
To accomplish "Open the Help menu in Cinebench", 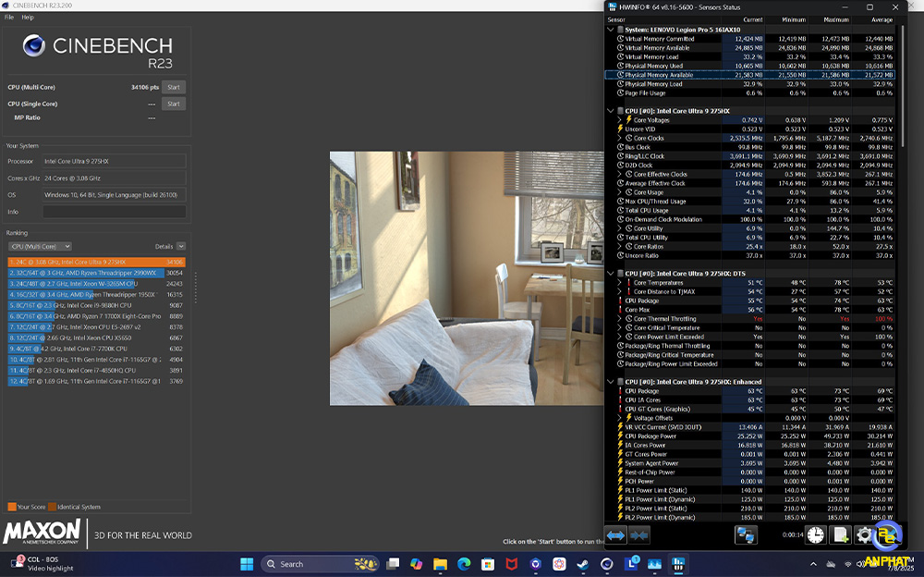I will (28, 18).
